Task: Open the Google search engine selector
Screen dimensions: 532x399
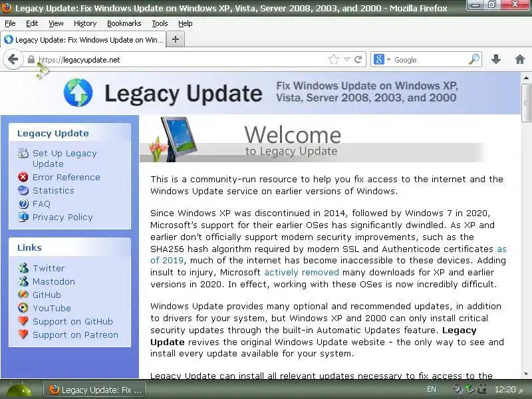Action: (382, 60)
